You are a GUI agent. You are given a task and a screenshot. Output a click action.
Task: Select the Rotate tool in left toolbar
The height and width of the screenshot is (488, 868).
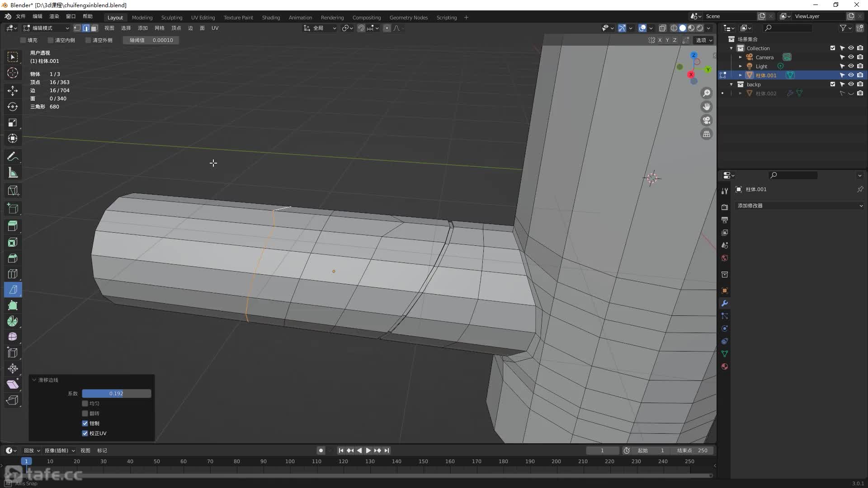pos(13,107)
